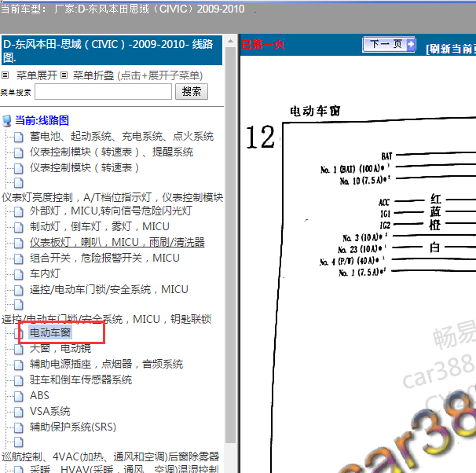
Task: Open 驻车和倒车传感器系统 diagram
Action: pos(81,379)
